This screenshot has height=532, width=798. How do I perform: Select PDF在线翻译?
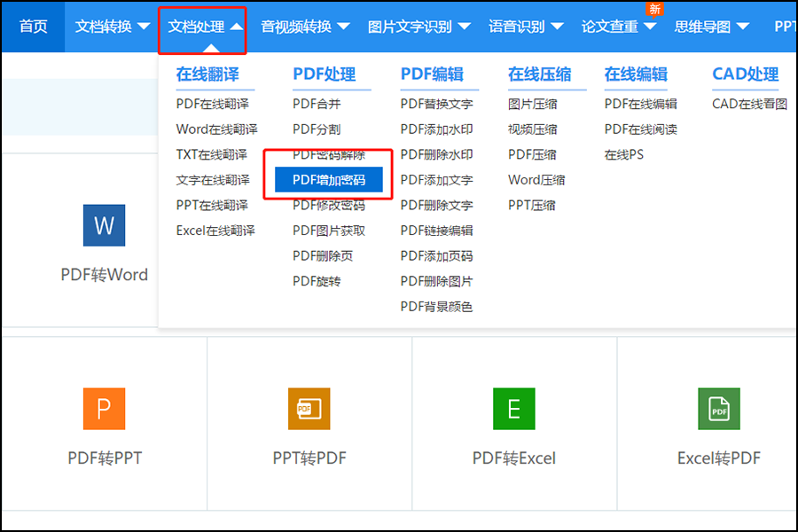212,104
